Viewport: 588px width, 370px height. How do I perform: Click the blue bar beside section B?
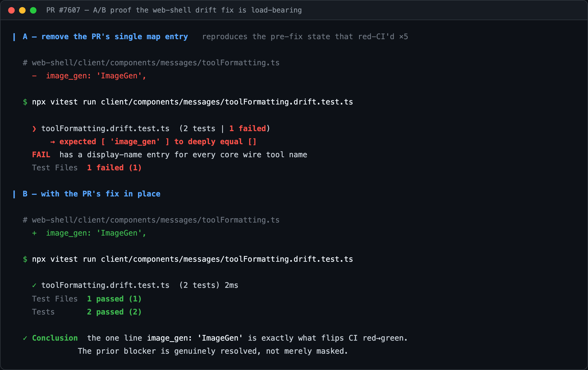pyautogui.click(x=14, y=194)
